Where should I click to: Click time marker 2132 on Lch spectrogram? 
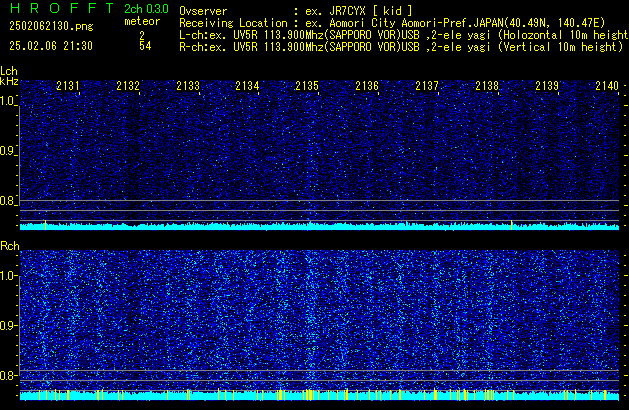[x=128, y=86]
